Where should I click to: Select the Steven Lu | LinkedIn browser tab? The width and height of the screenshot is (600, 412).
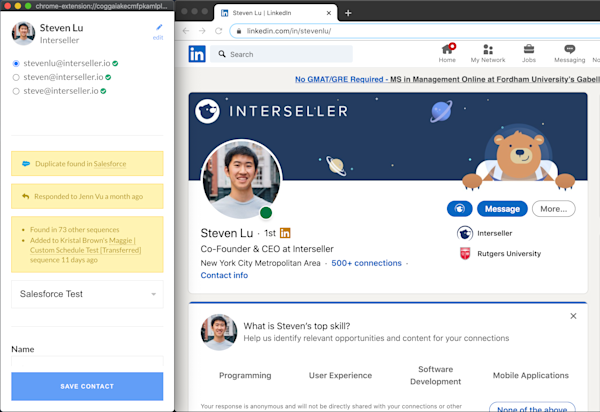click(x=276, y=13)
